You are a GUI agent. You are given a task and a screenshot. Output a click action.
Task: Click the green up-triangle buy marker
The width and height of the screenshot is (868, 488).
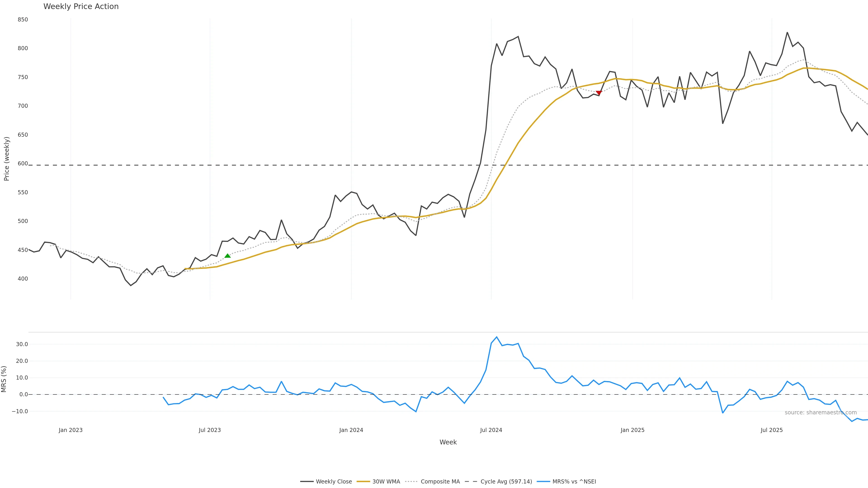click(227, 256)
